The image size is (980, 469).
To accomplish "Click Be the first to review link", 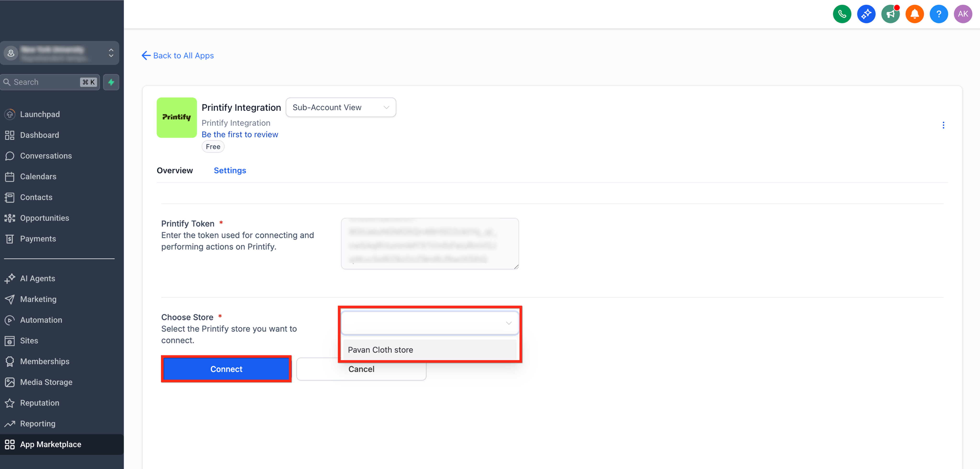I will pos(240,134).
